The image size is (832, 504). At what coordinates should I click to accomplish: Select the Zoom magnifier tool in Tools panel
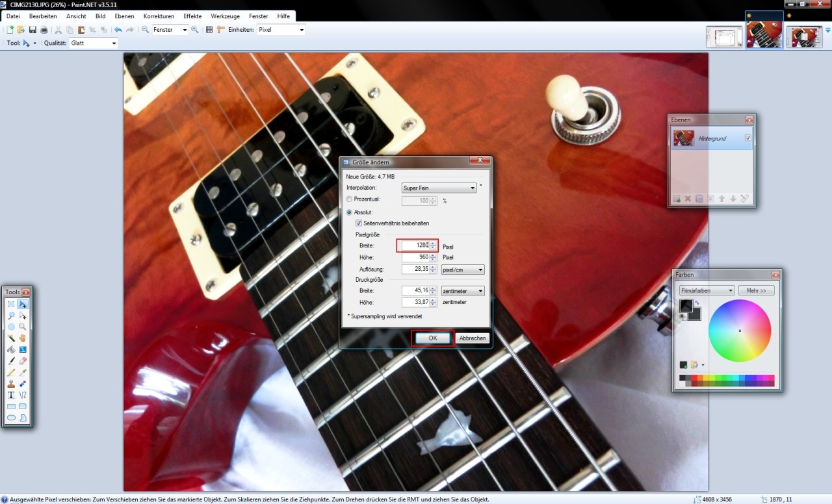[x=23, y=327]
